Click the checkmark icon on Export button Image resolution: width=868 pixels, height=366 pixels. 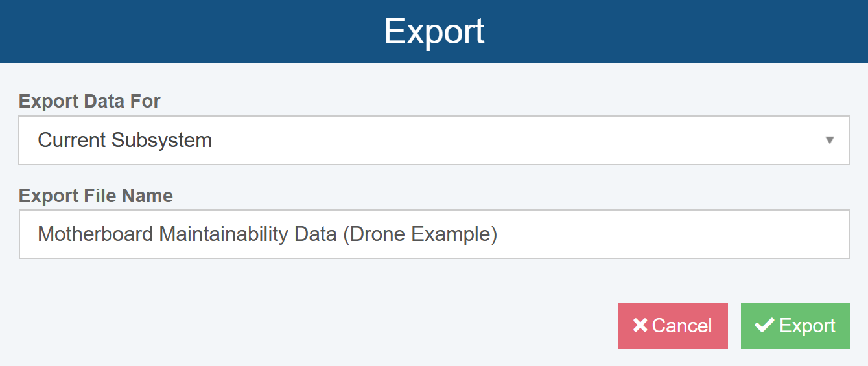click(765, 325)
